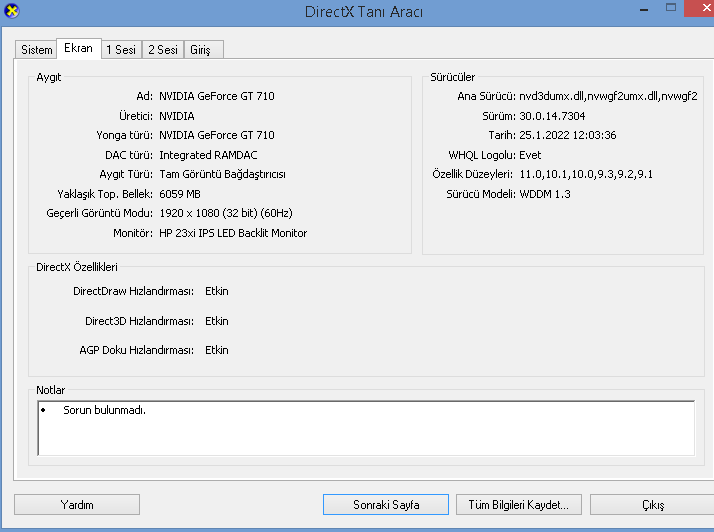Close the DirectX Tanı Aracı window
The height and width of the screenshot is (532, 714).
click(x=700, y=8)
